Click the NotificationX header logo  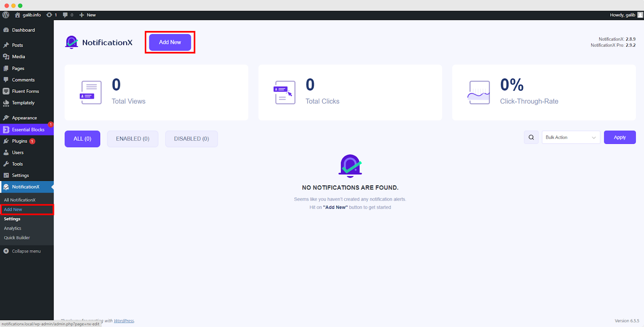click(x=99, y=42)
